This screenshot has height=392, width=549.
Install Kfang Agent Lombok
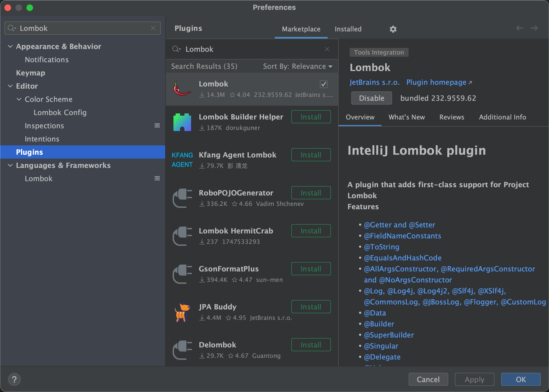(311, 155)
